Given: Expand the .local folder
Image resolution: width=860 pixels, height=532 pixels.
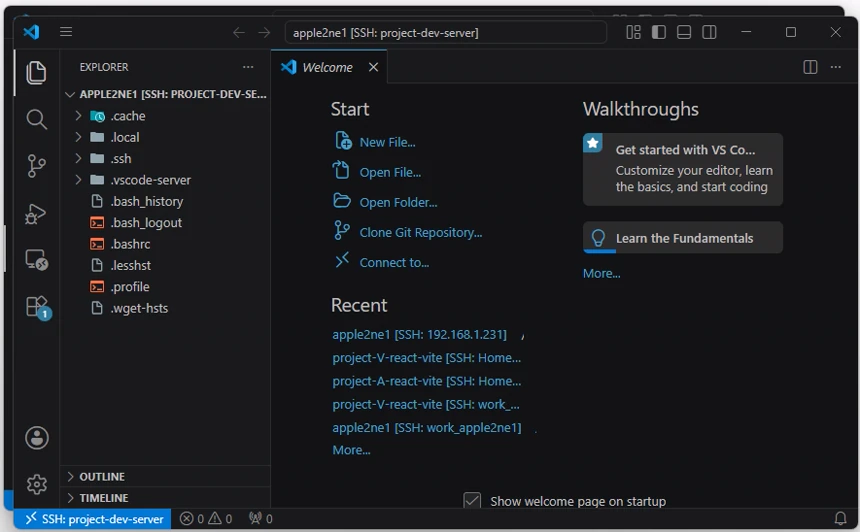Looking at the screenshot, I should pos(166,137).
